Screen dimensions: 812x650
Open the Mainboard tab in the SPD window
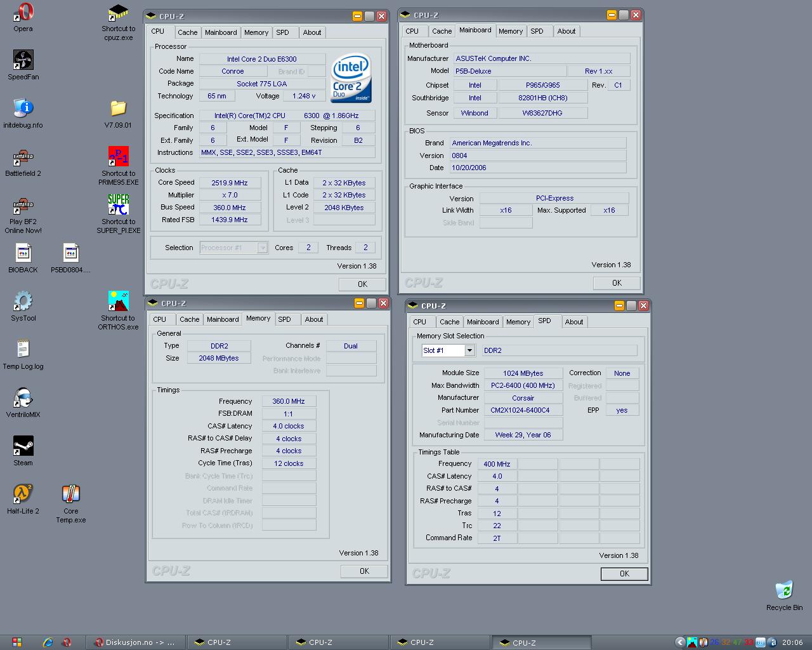click(x=483, y=322)
